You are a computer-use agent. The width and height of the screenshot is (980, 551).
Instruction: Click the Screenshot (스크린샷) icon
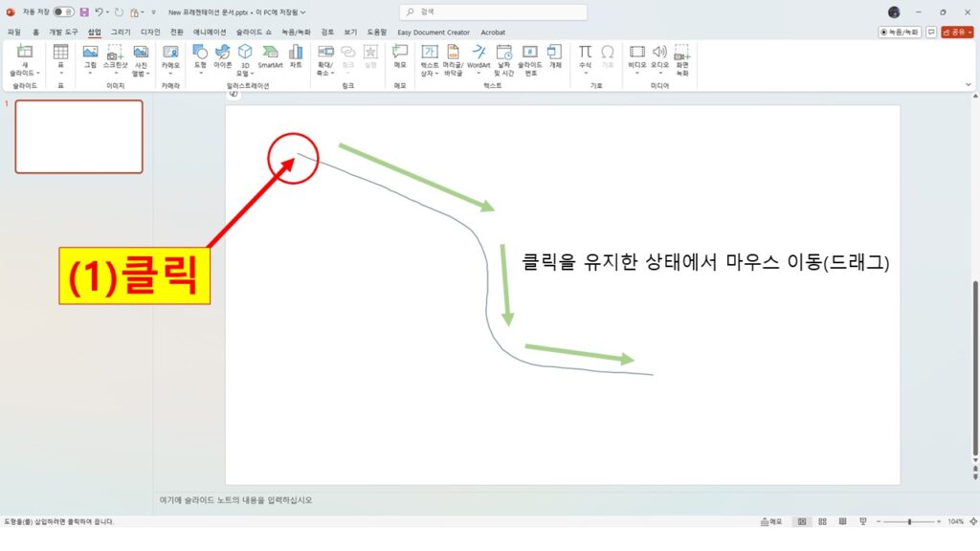point(115,52)
